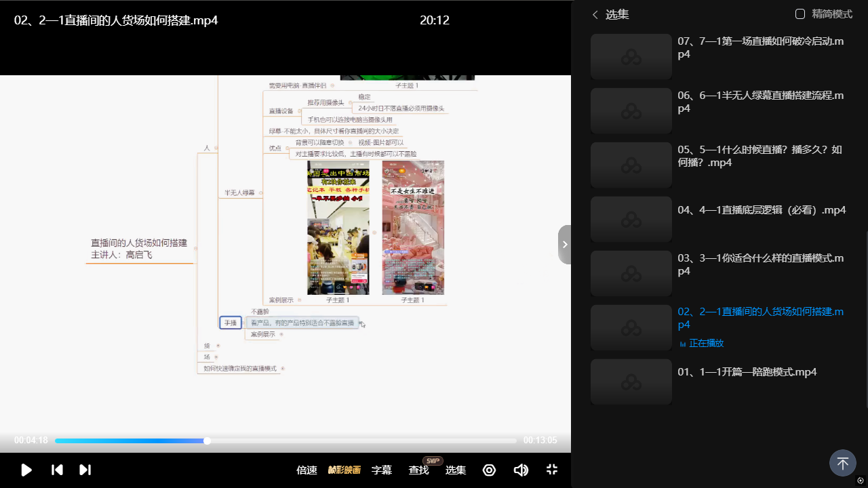This screenshot has height=488, width=868.
Task: Play 04、4—1直播底层逻辑 video
Action: (762, 210)
